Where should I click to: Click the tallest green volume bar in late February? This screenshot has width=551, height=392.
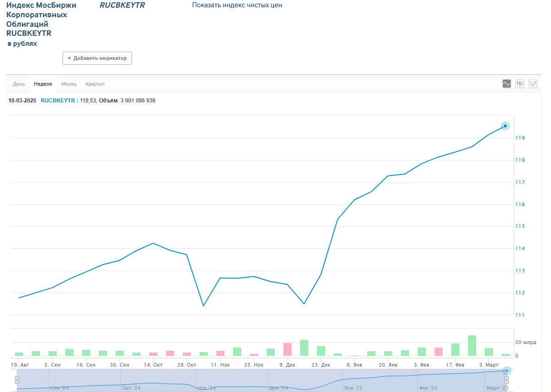tap(472, 345)
